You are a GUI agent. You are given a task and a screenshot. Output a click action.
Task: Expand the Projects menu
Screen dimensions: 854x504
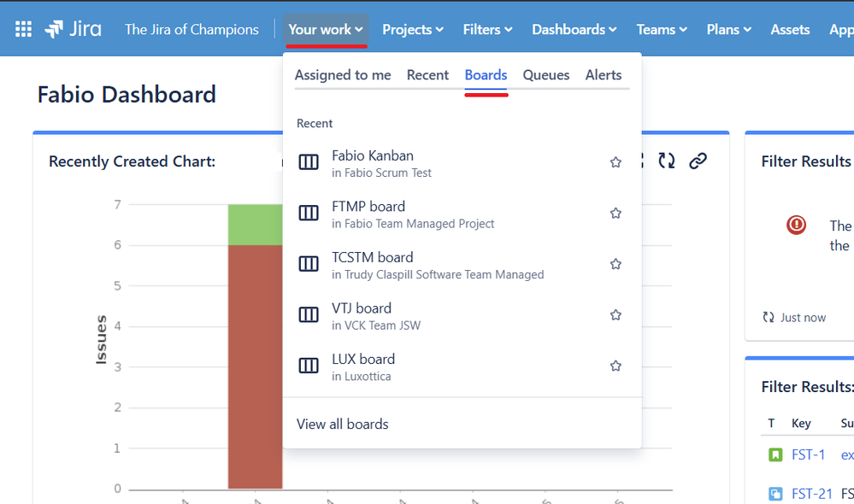413,29
